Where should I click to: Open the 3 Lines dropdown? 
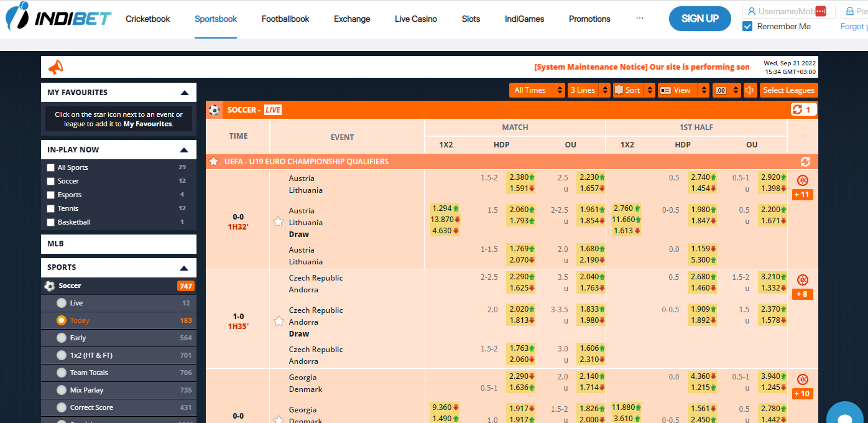(588, 90)
